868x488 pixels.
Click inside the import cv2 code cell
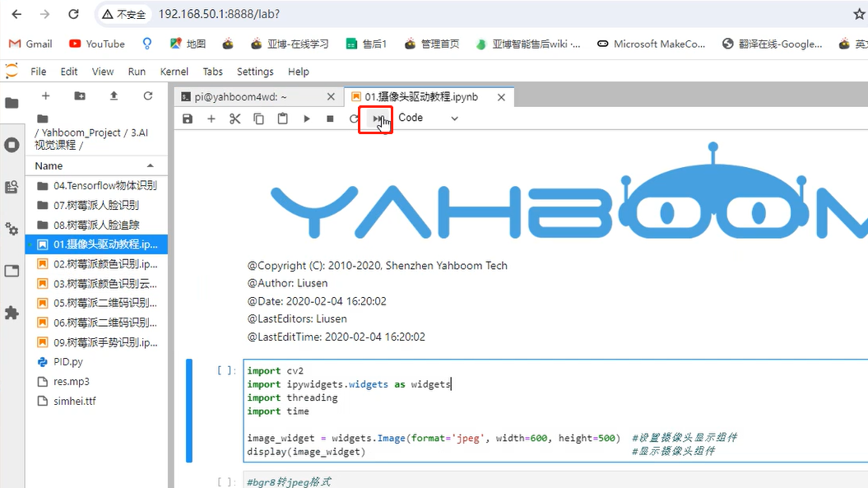555,411
